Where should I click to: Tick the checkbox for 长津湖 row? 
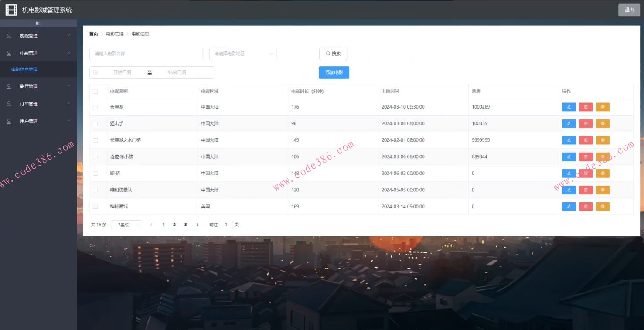(x=95, y=107)
